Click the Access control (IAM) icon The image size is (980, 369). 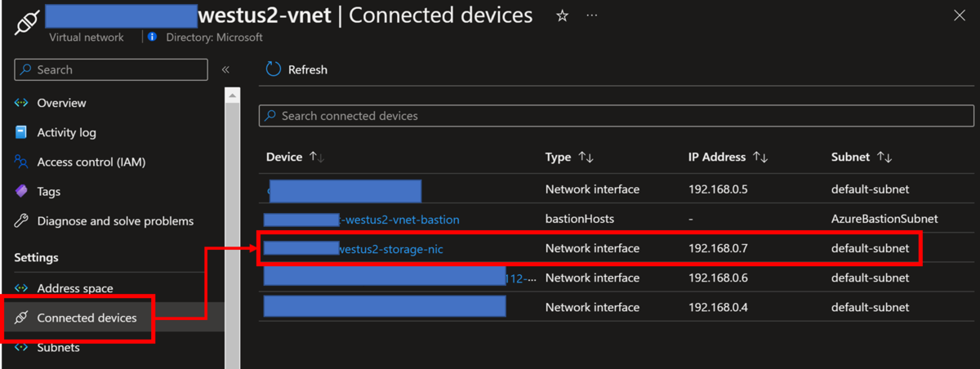(x=21, y=162)
